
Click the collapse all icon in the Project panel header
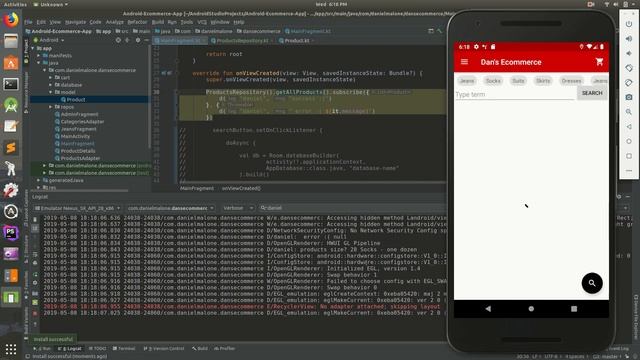[127, 40]
